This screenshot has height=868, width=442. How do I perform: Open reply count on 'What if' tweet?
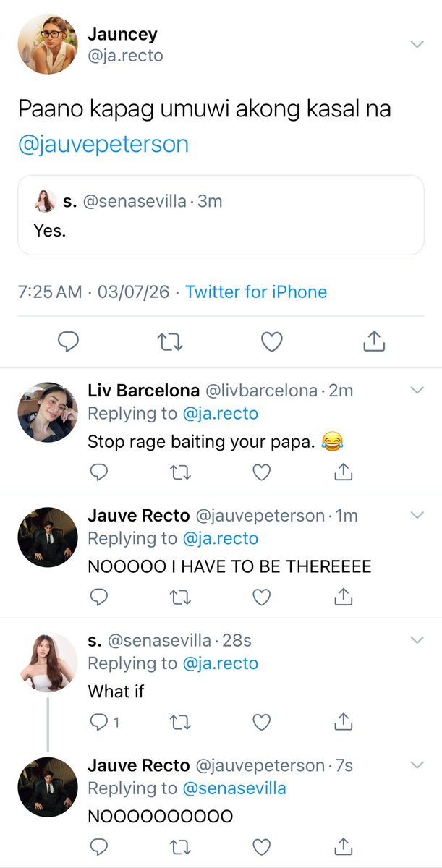click(x=104, y=721)
